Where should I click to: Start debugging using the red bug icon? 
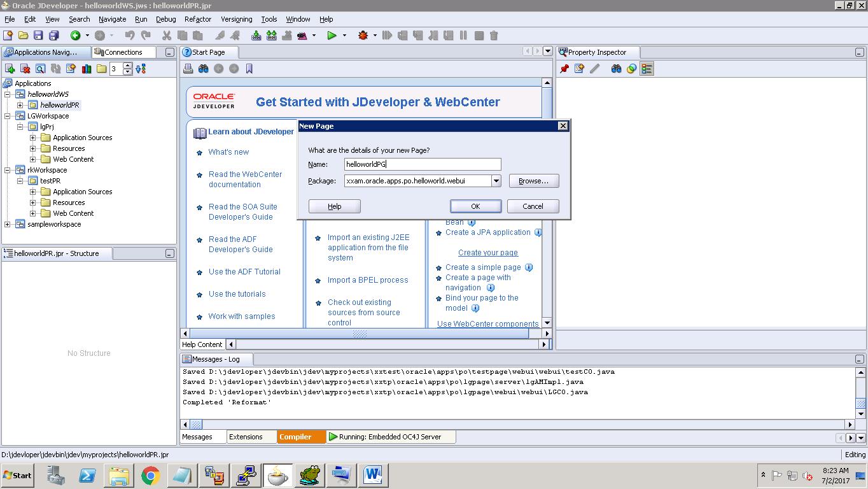(363, 35)
